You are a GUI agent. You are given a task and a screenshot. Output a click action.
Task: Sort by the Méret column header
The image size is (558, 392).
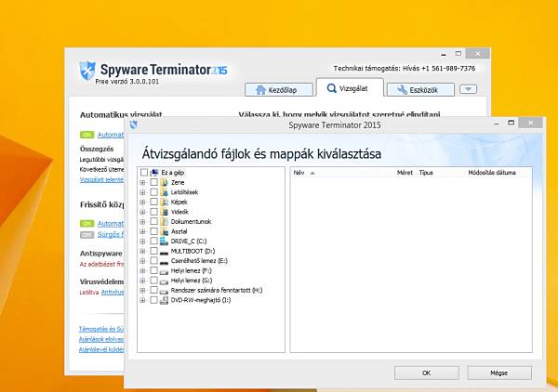(x=405, y=173)
